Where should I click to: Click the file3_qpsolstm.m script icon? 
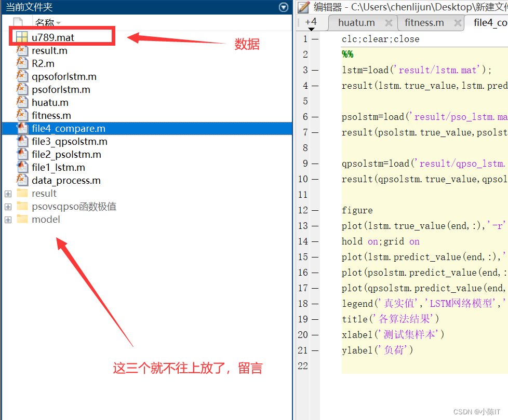tap(22, 141)
